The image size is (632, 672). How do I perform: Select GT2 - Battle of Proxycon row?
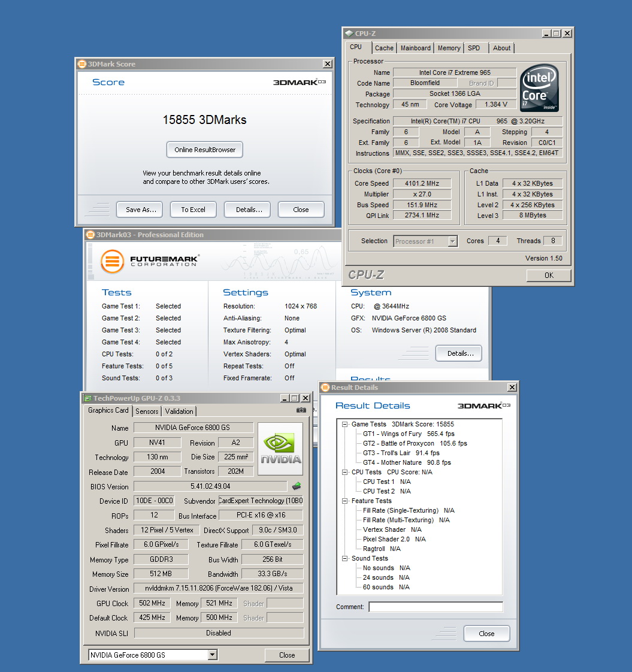point(415,444)
